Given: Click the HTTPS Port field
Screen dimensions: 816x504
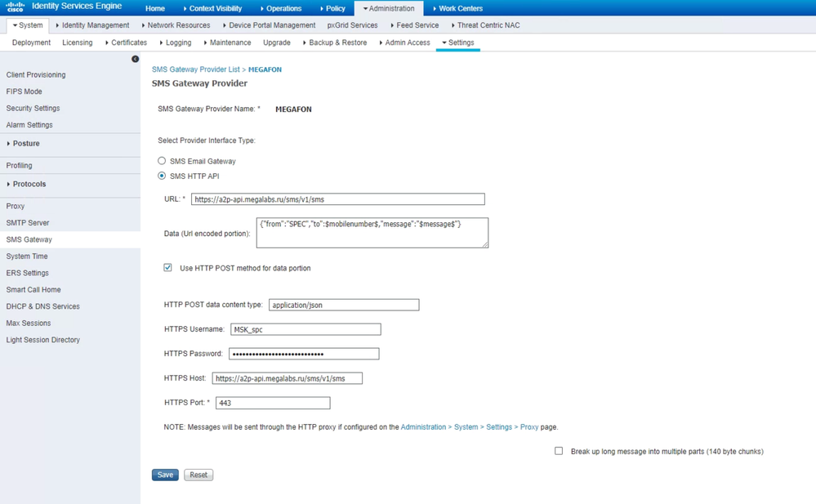Looking at the screenshot, I should tap(273, 403).
